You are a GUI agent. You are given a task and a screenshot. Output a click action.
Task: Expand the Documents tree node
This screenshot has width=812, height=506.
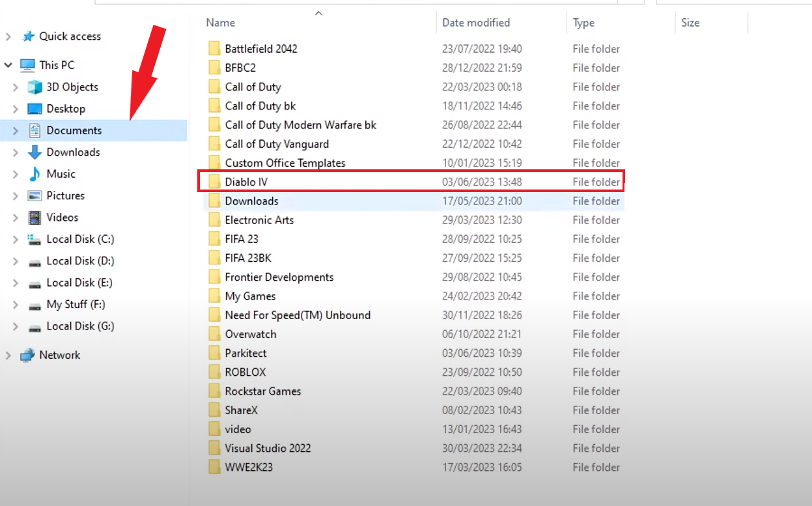(x=16, y=131)
